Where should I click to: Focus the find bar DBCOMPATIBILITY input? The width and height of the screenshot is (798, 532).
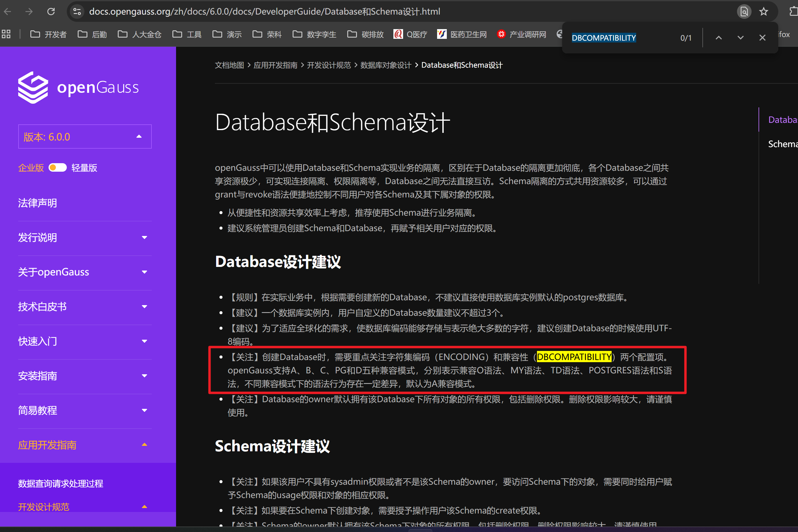[x=604, y=38]
